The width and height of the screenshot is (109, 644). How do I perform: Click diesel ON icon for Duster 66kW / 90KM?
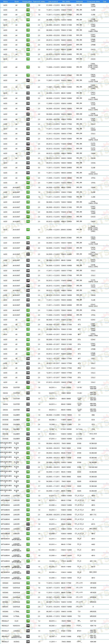point(28,399)
